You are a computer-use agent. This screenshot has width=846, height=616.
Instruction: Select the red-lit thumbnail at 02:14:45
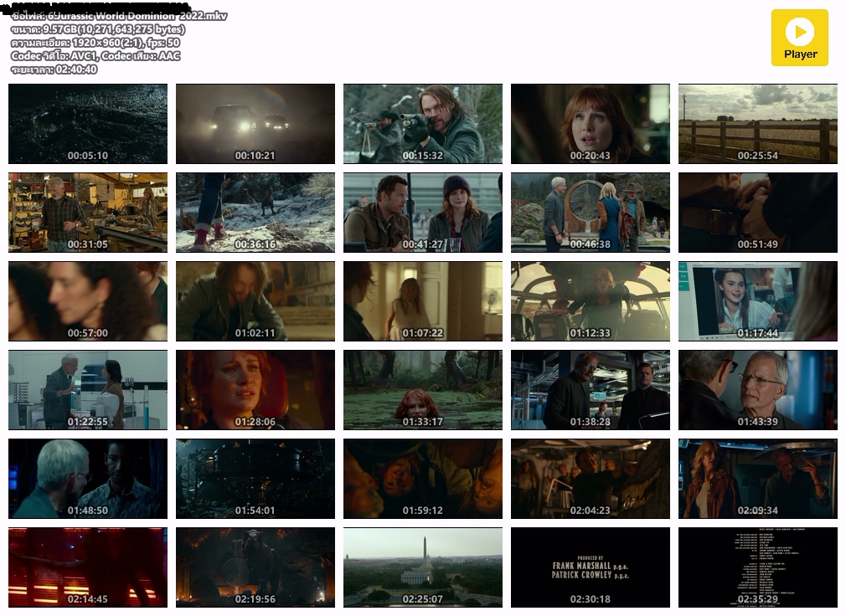(88, 567)
